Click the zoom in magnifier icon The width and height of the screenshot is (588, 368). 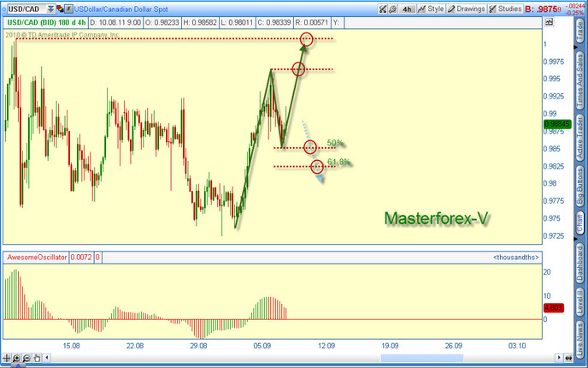pyautogui.click(x=16, y=358)
